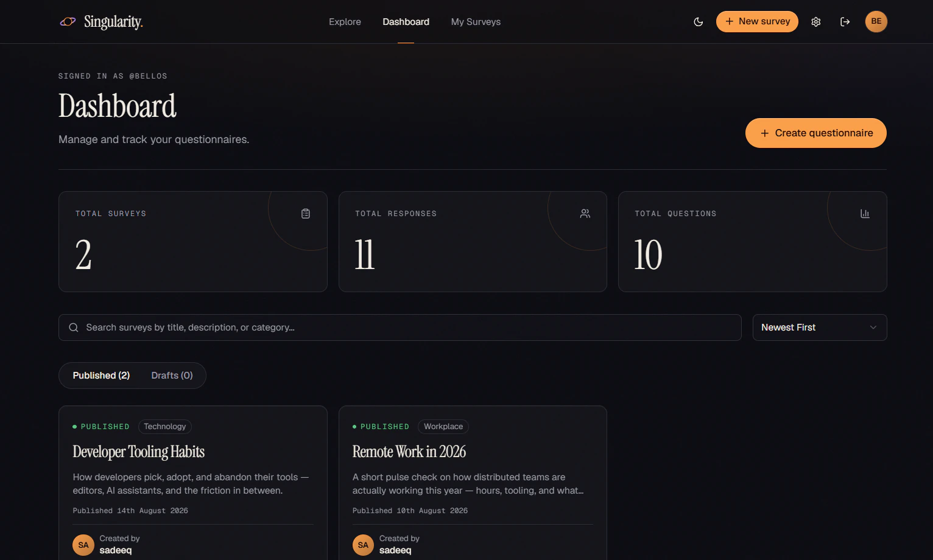Click the Singularity planet logo icon

coord(68,22)
